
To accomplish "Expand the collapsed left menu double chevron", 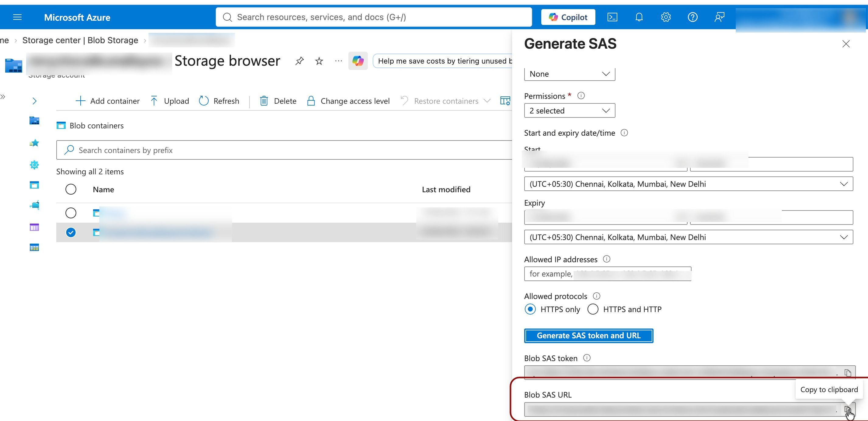I will (x=3, y=97).
